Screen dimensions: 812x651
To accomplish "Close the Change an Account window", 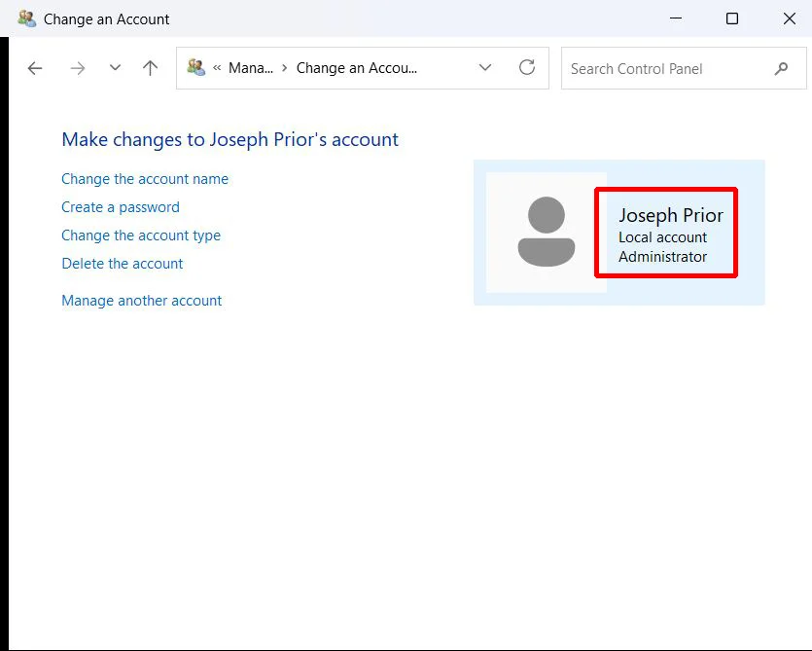I will point(790,18).
